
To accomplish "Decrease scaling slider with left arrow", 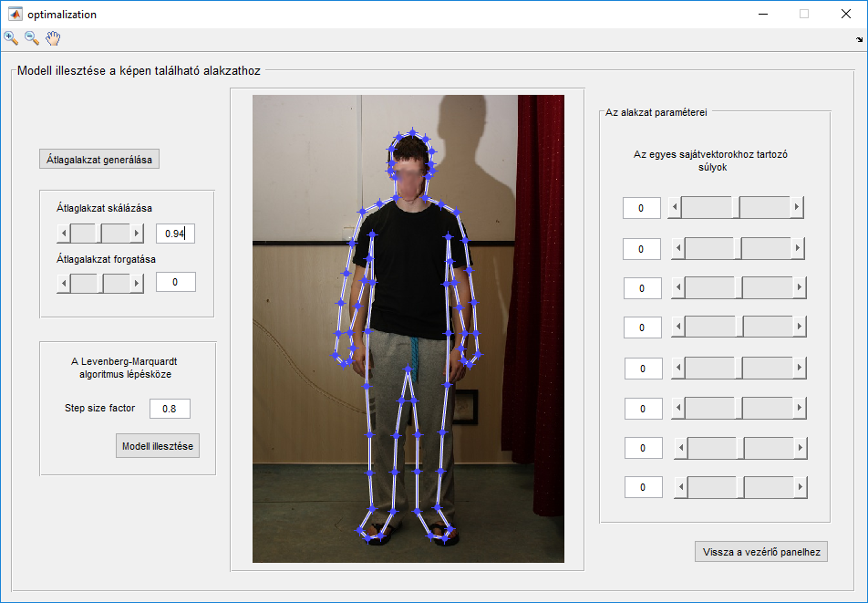I will tap(64, 234).
